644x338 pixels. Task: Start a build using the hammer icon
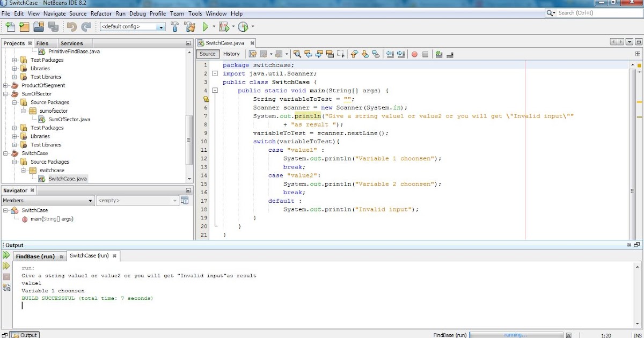(175, 27)
